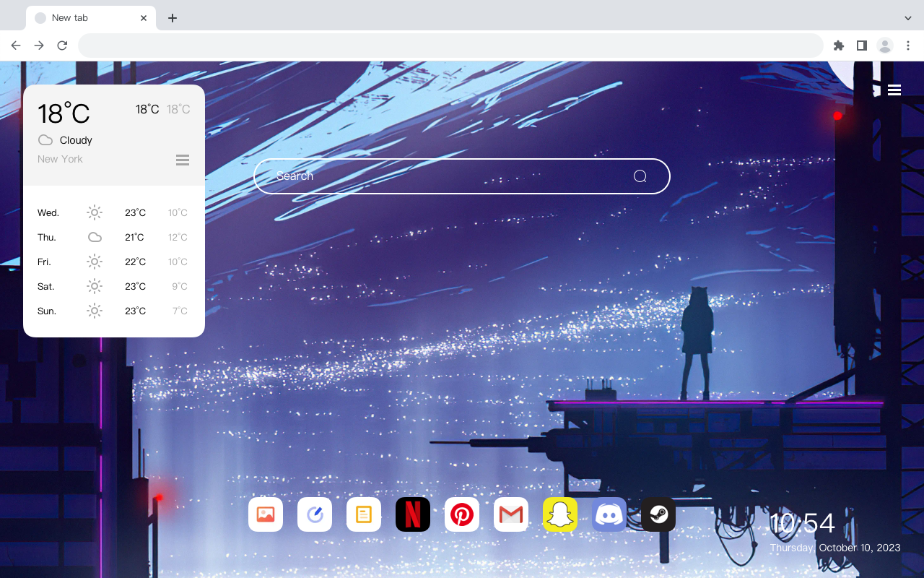Click Thursday's 12°C low temperature
924x578 pixels.
(x=178, y=238)
